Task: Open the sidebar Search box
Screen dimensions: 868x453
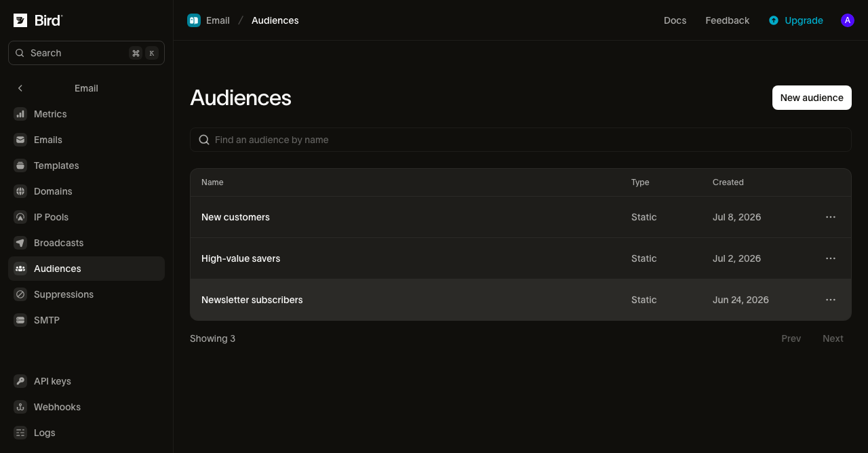Action: [x=86, y=53]
